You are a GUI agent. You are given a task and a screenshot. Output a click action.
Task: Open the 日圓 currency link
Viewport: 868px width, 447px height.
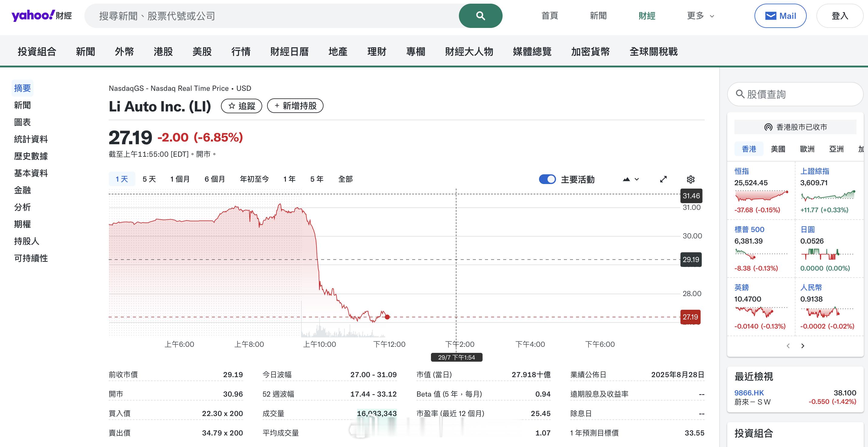[x=807, y=230]
